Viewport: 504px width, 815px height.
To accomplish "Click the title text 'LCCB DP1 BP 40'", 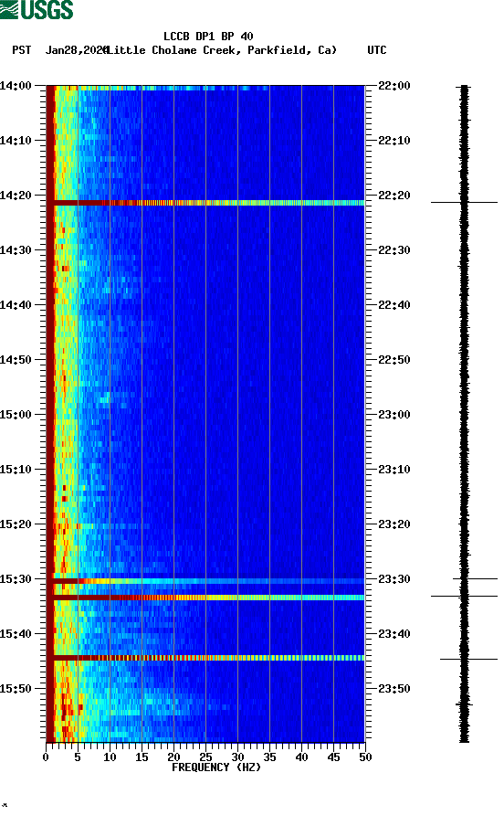I will [x=208, y=37].
